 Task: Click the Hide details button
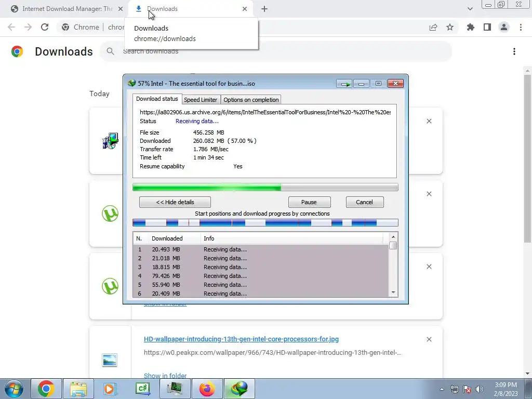175,202
